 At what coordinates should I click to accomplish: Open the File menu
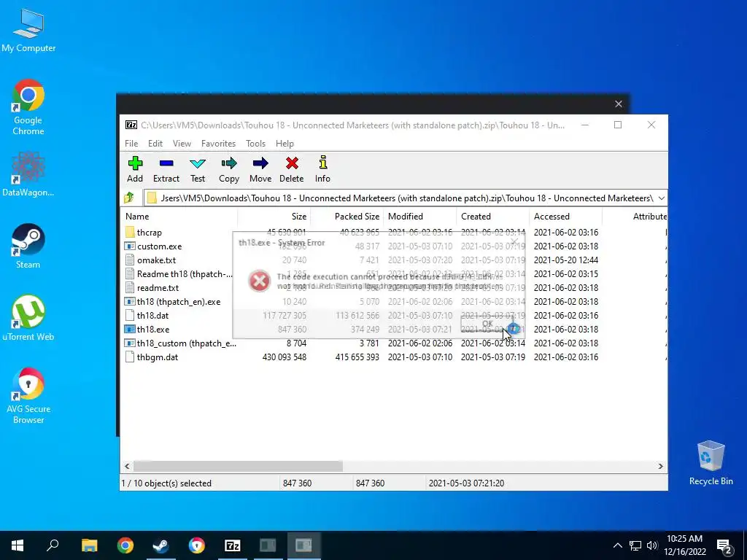pyautogui.click(x=131, y=144)
